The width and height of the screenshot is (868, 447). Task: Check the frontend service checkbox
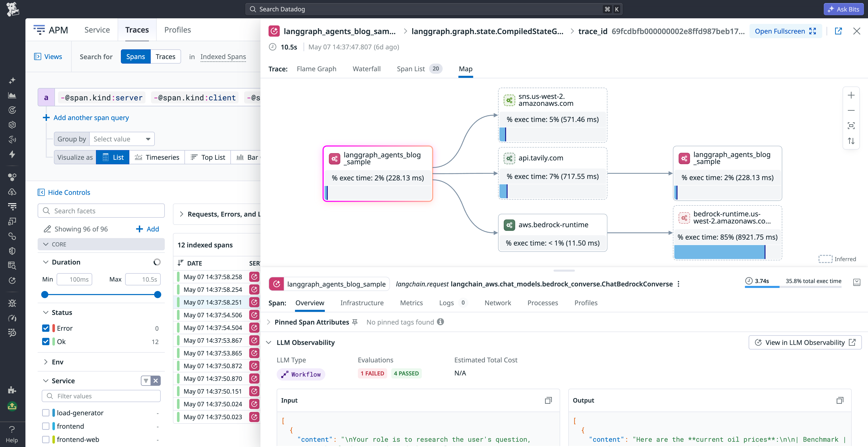(46, 426)
